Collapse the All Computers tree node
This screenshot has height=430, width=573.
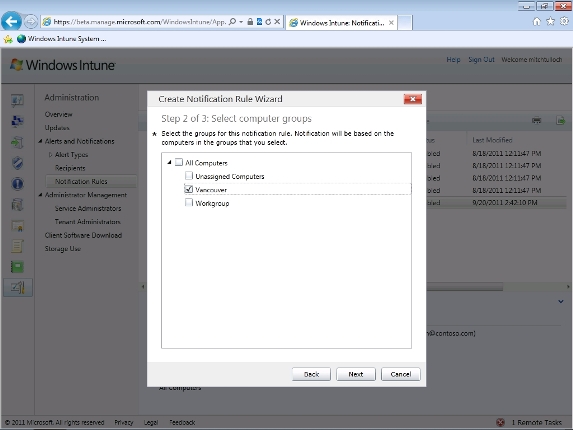(169, 162)
